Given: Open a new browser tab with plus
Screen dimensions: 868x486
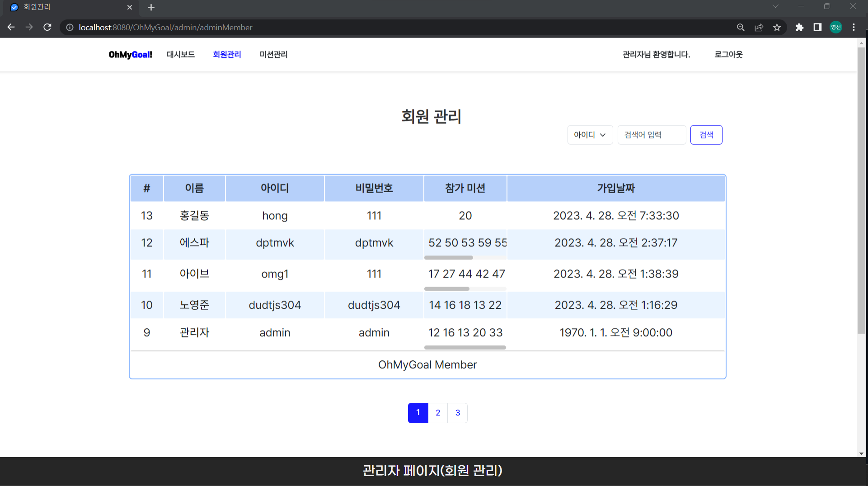Looking at the screenshot, I should pyautogui.click(x=151, y=7).
